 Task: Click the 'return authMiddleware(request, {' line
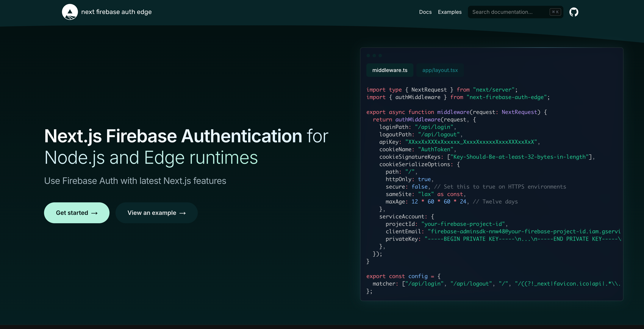click(x=424, y=120)
